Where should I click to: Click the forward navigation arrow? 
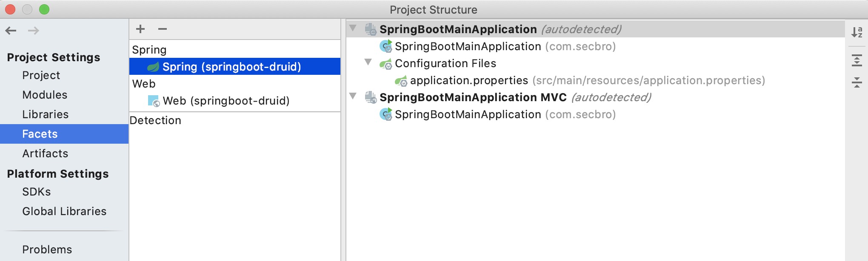(34, 31)
